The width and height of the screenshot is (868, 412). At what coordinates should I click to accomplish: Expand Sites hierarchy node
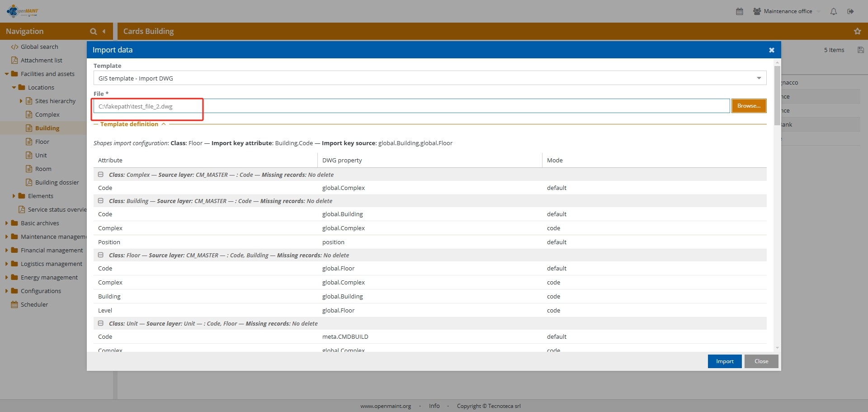[x=21, y=101]
